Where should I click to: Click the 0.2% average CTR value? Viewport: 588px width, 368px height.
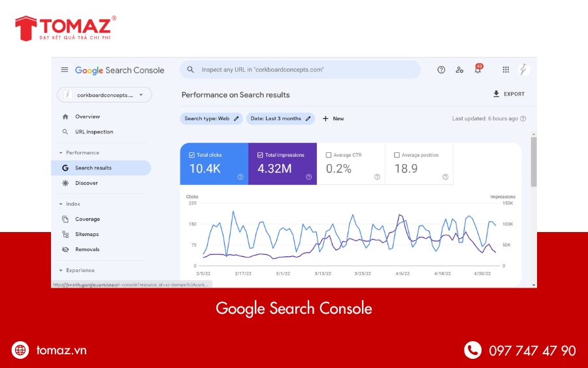(x=338, y=169)
